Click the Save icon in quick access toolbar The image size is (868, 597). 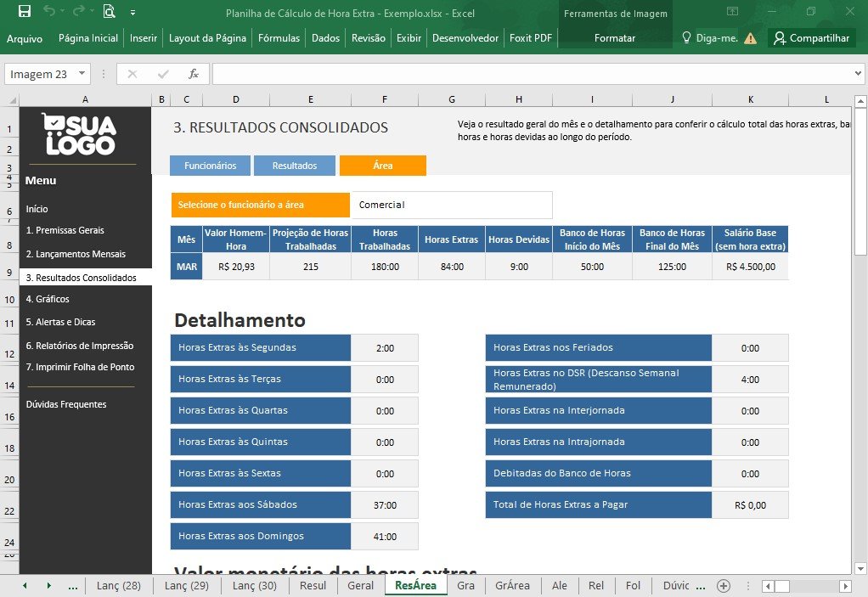click(x=25, y=11)
